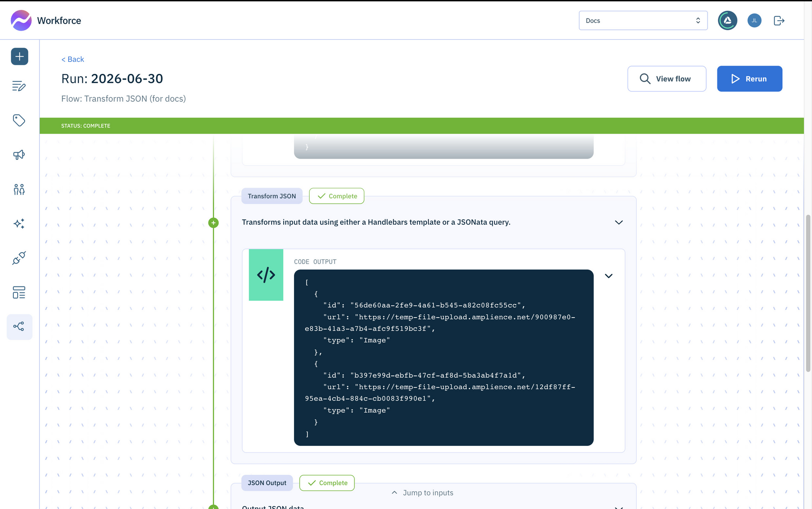Click the Complete badge beside Transform JSON

click(x=337, y=196)
